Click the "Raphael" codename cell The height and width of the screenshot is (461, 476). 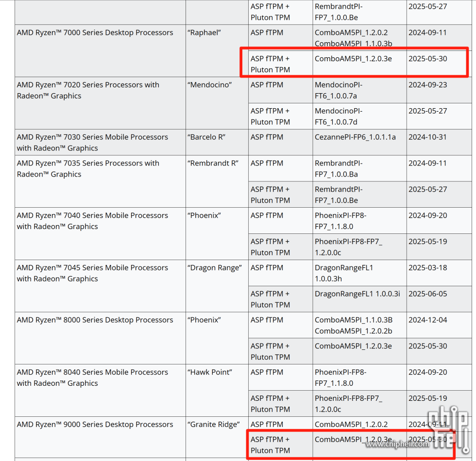(217, 50)
